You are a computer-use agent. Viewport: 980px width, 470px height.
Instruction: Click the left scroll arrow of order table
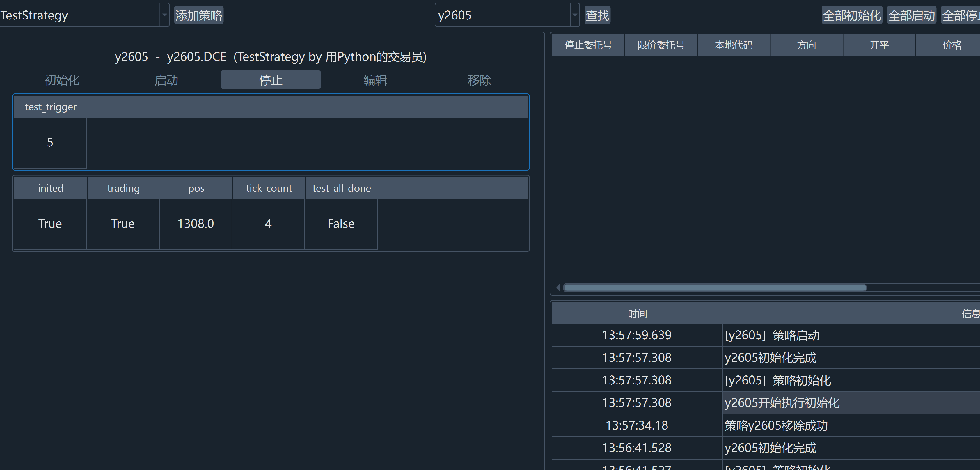click(558, 288)
